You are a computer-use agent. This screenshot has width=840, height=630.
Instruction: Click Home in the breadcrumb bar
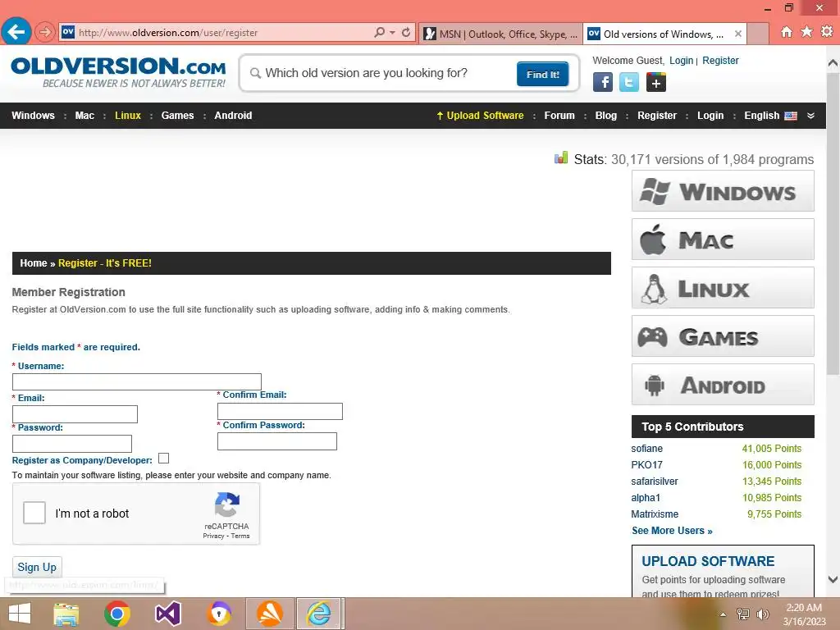coord(33,263)
